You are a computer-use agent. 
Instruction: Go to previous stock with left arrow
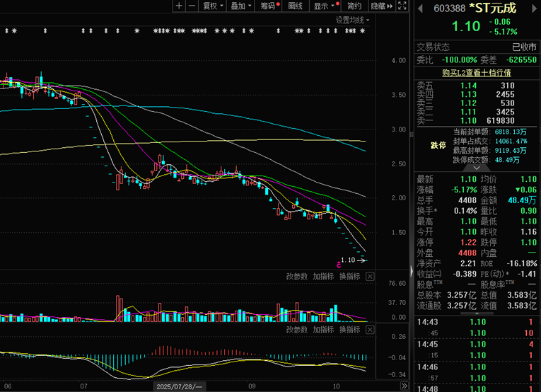pos(419,8)
